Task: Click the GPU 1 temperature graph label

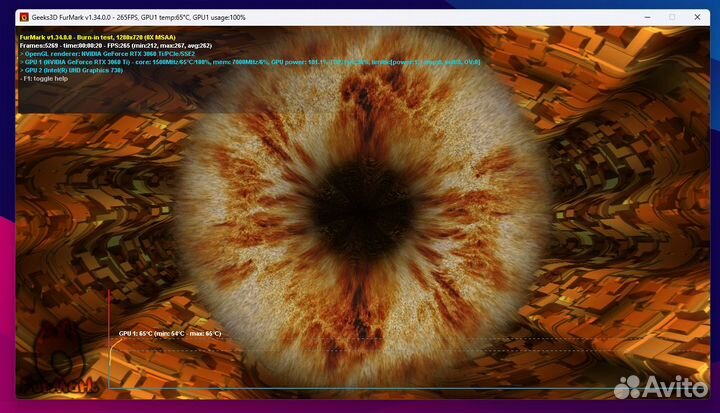Action: 170,333
